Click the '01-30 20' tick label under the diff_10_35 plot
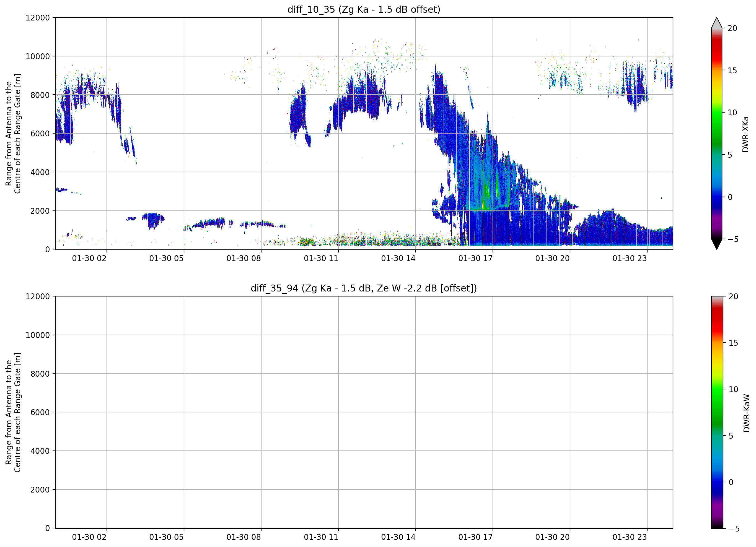Viewport: 756px width, 547px height. coord(553,258)
